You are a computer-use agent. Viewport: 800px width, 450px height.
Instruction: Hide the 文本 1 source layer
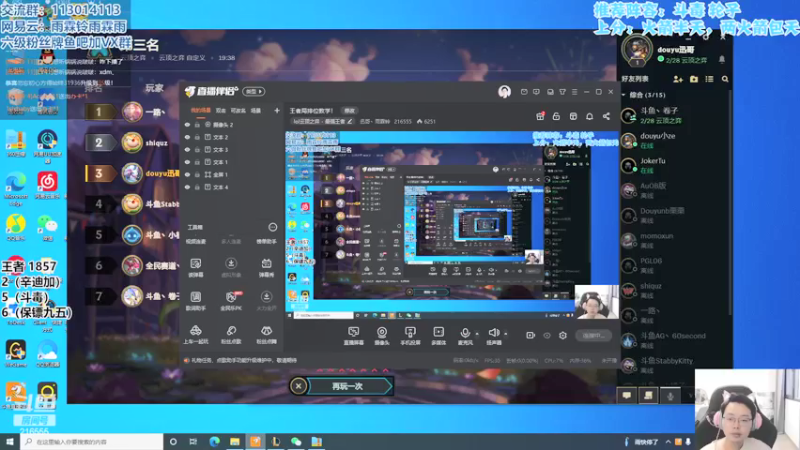(x=187, y=162)
